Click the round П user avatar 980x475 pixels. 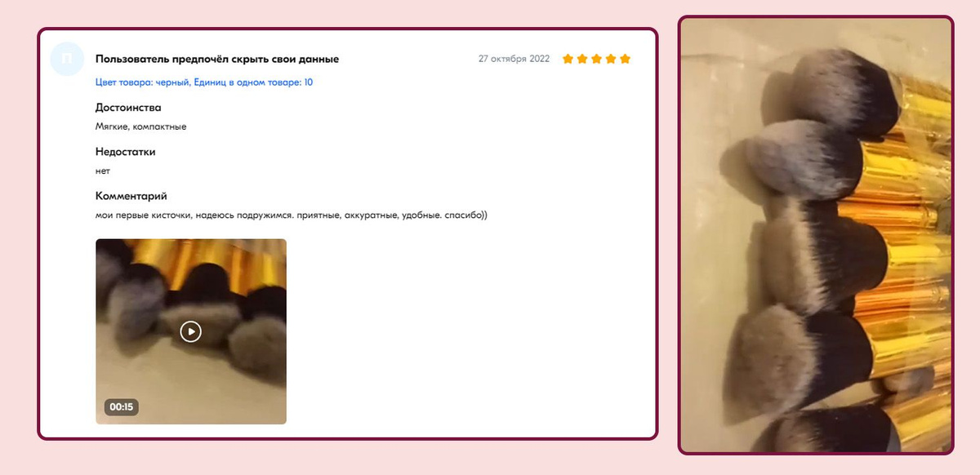pyautogui.click(x=68, y=60)
